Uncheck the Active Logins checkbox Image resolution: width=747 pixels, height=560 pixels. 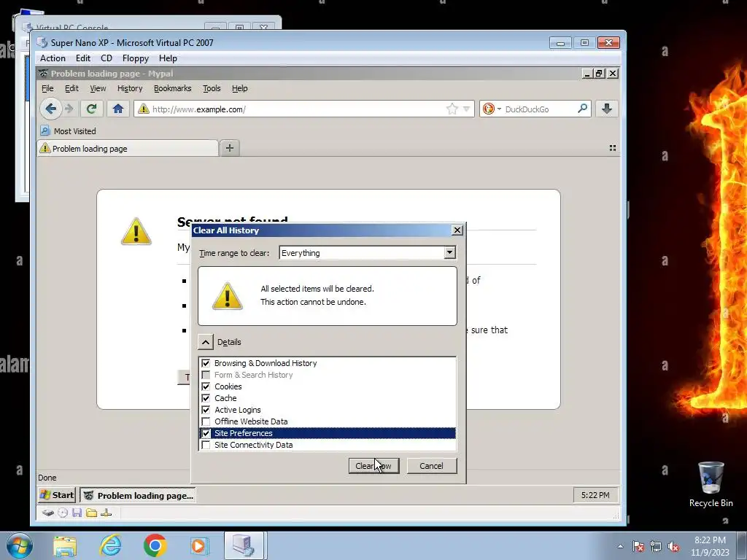point(206,410)
